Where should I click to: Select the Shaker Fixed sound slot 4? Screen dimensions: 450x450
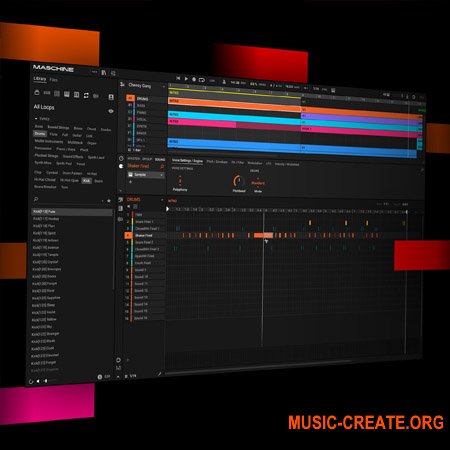click(144, 235)
